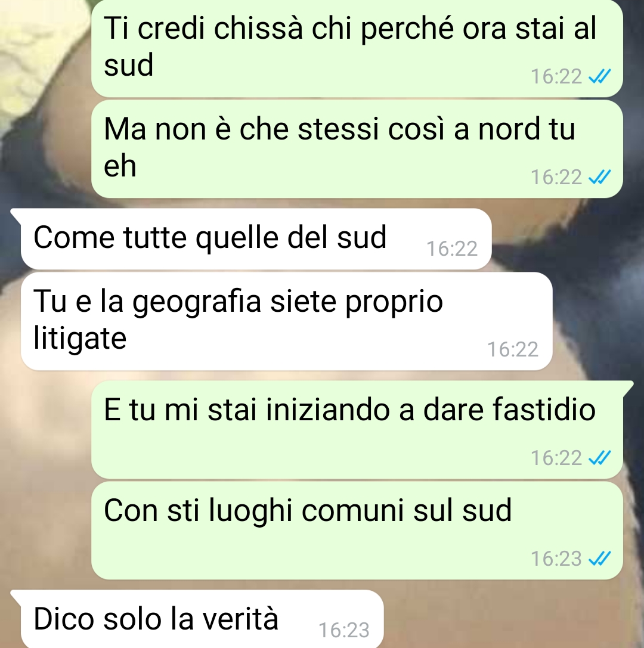Click read ticks on 'E tu mi stai iniziando' message
Screen dimensions: 644x648
coord(599,457)
